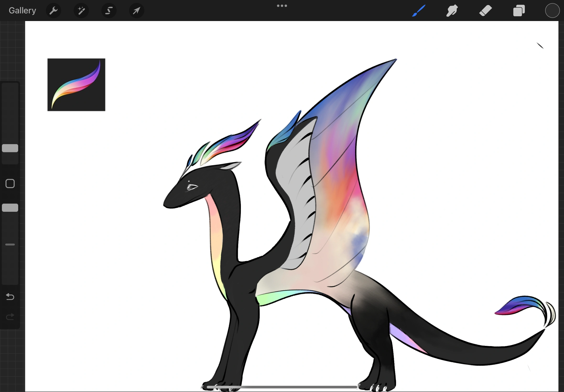Tap the square modify button on sidebar

10,184
